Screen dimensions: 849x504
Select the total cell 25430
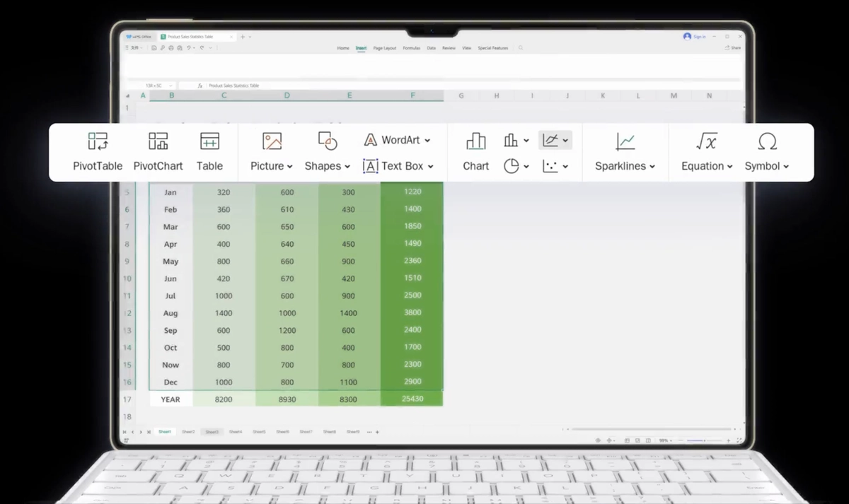coord(412,399)
